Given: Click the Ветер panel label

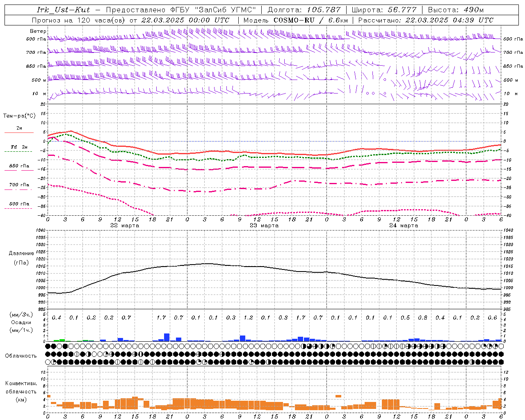Looking at the screenshot, I should pyautogui.click(x=38, y=31).
